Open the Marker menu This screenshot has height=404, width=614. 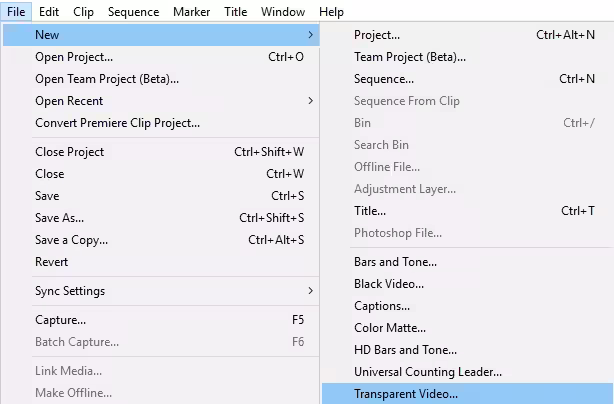pyautogui.click(x=191, y=12)
